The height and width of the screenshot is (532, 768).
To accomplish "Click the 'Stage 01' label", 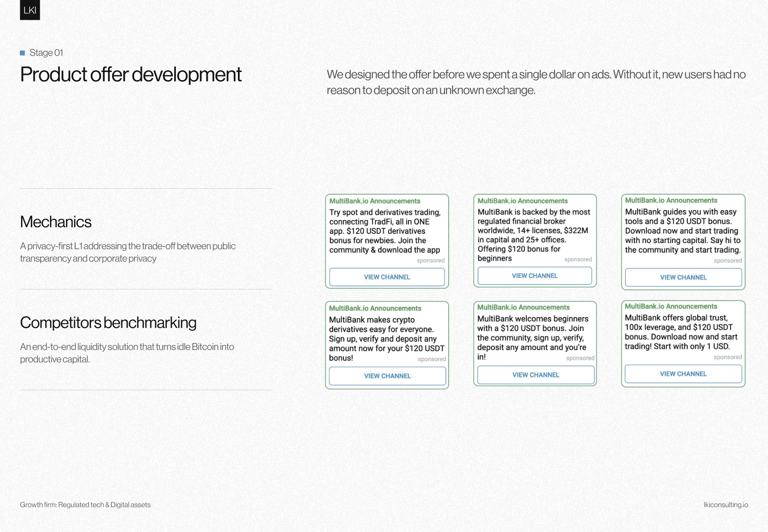I will 46,53.
